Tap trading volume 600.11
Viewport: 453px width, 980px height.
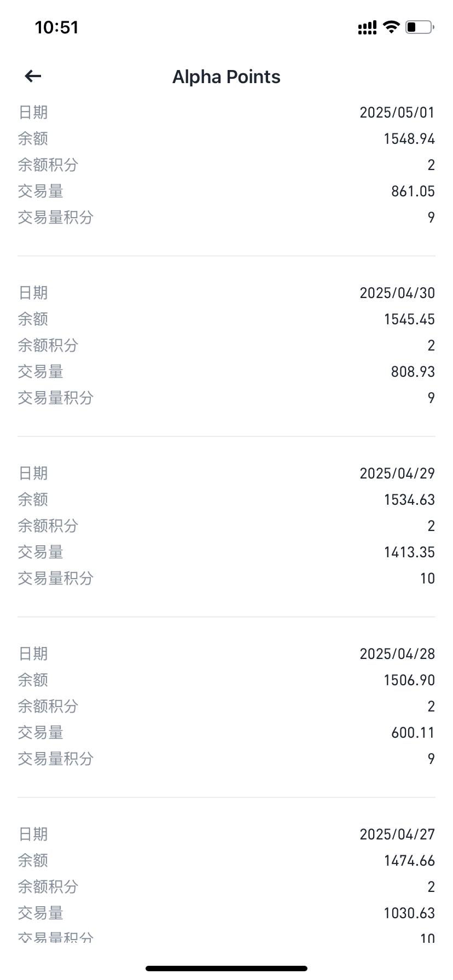coord(413,733)
